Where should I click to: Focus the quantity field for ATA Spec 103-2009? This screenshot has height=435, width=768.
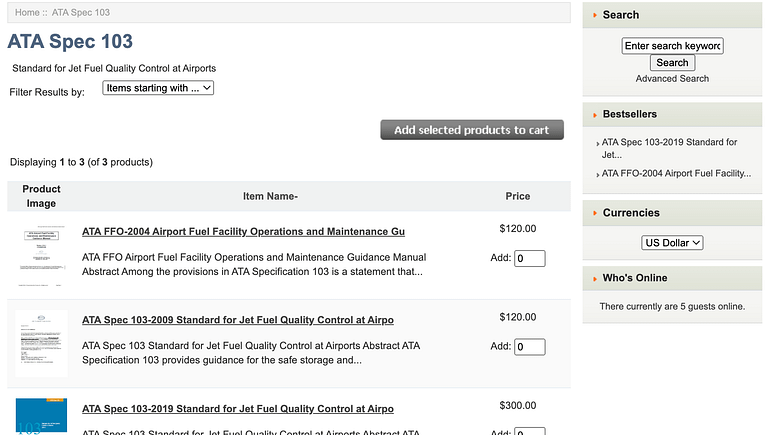click(529, 347)
